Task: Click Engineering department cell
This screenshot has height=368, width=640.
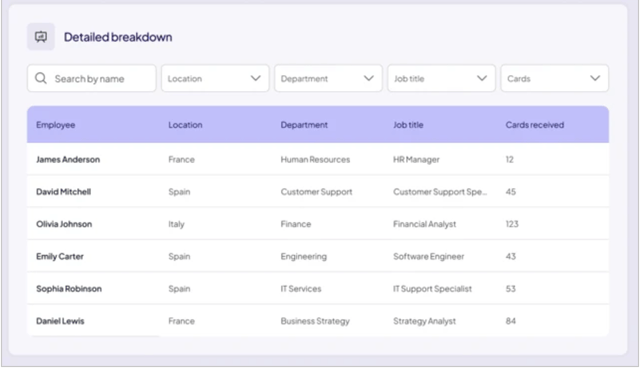Action: [304, 256]
